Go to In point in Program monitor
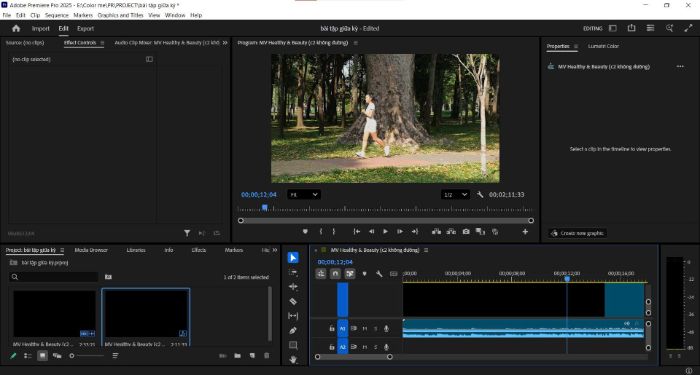 357,232
